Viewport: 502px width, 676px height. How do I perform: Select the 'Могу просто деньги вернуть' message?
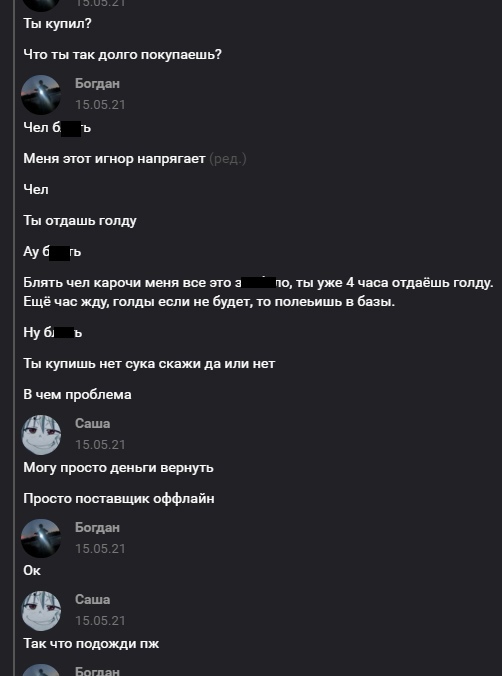[118, 468]
